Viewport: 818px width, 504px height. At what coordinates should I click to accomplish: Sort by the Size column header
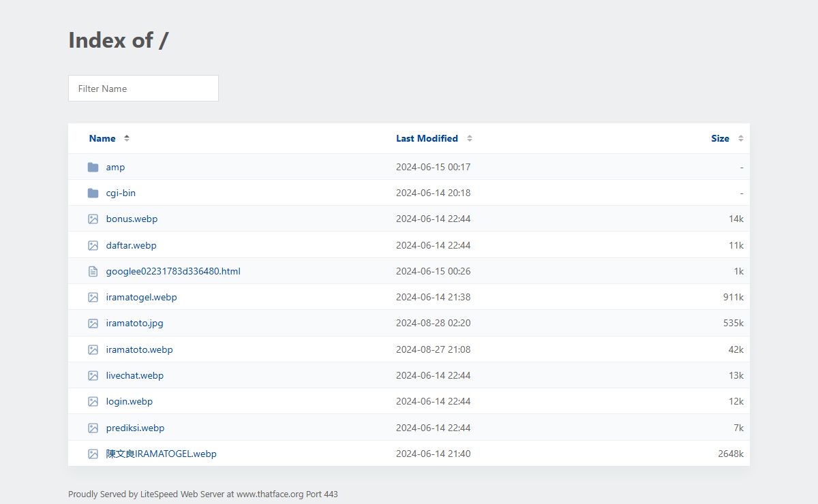point(720,138)
